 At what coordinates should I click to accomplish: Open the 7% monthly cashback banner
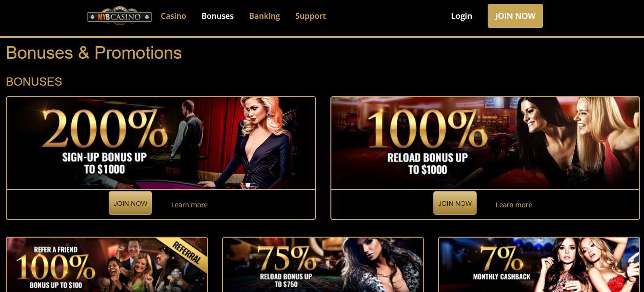539,265
